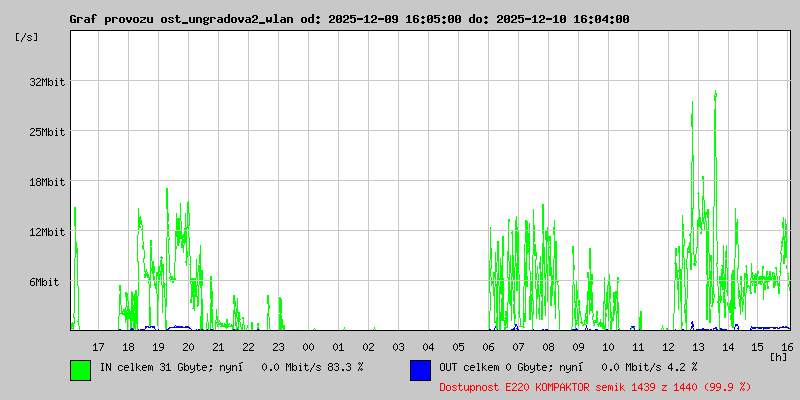This screenshot has width=800, height=400.
Task: Click the green IN legend color swatch
Action: [81, 370]
